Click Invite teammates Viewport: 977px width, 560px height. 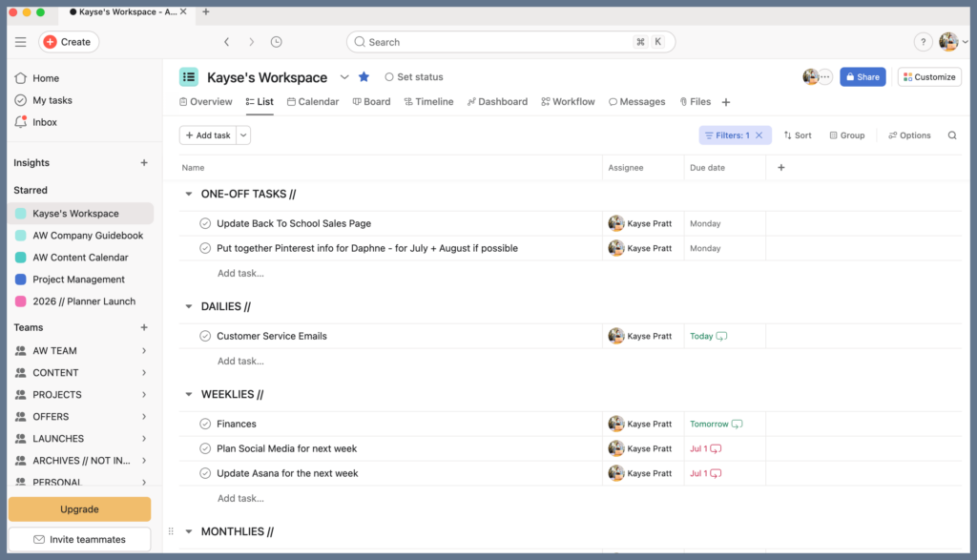pyautogui.click(x=79, y=539)
